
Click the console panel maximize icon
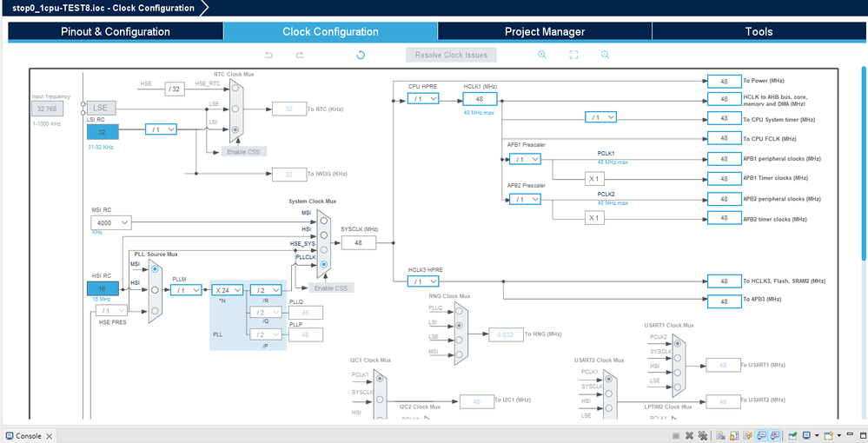863,436
